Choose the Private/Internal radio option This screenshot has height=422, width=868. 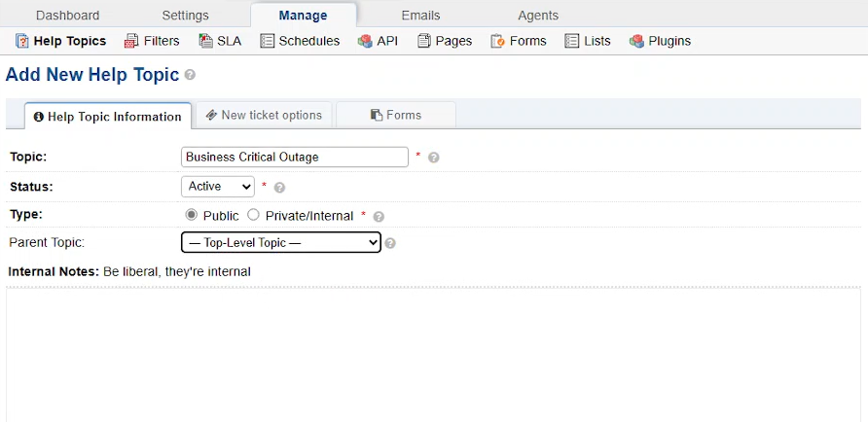pyautogui.click(x=253, y=215)
